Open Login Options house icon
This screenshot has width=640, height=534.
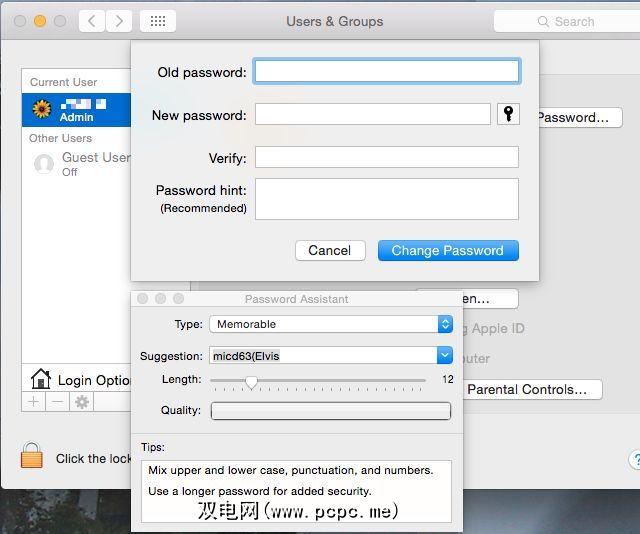click(x=41, y=379)
